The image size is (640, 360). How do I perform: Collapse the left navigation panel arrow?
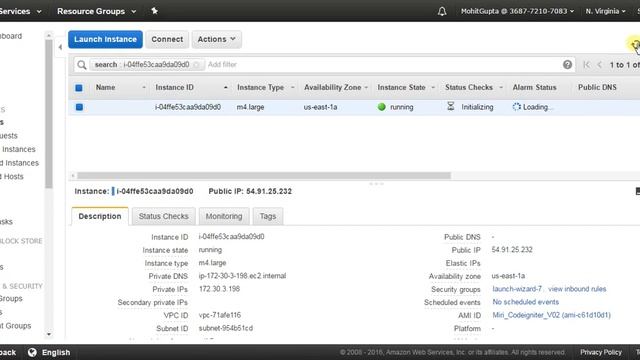click(x=60, y=47)
